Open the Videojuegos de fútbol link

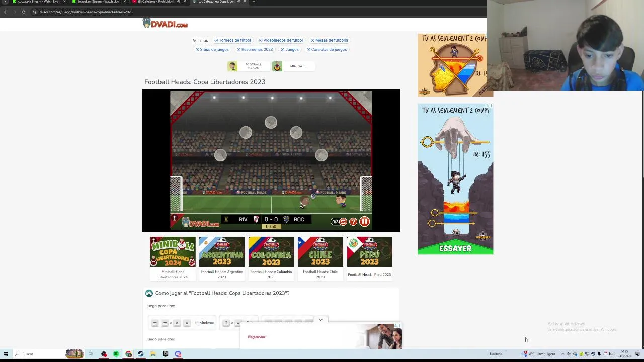pos(281,40)
